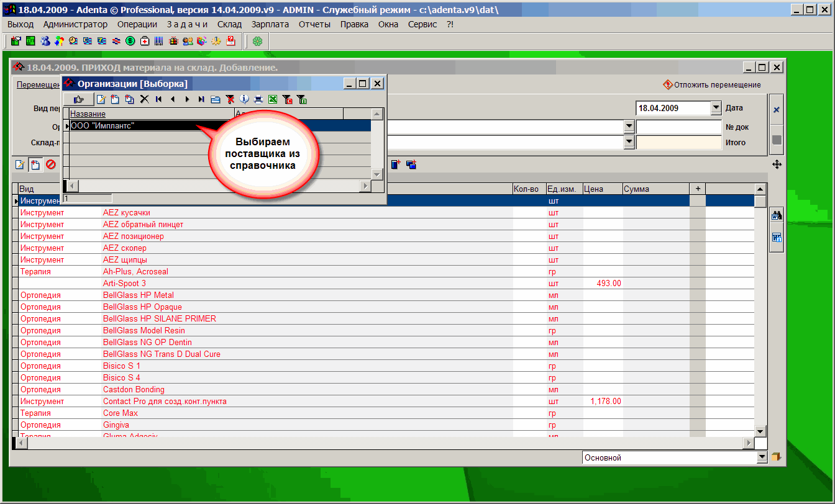Click the red prohibit icon above materials table

pos(51,164)
